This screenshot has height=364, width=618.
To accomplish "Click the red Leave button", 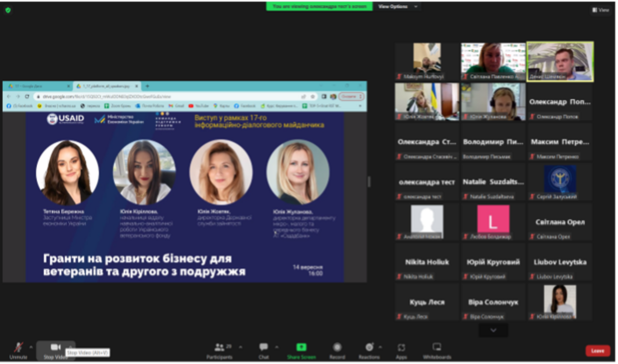I will [x=598, y=351].
